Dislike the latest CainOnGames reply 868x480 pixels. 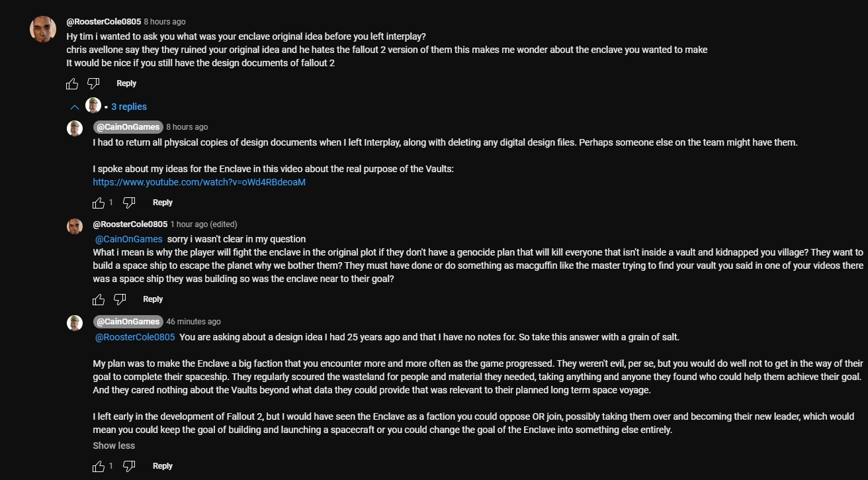130,466
